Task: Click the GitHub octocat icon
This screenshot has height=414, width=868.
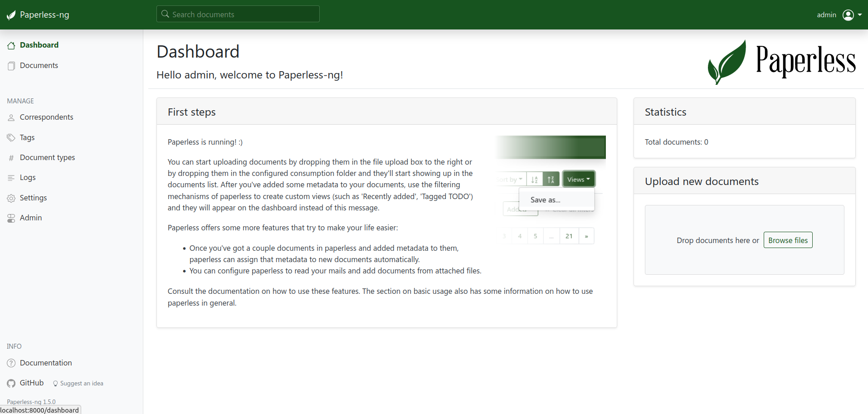Action: [x=11, y=383]
